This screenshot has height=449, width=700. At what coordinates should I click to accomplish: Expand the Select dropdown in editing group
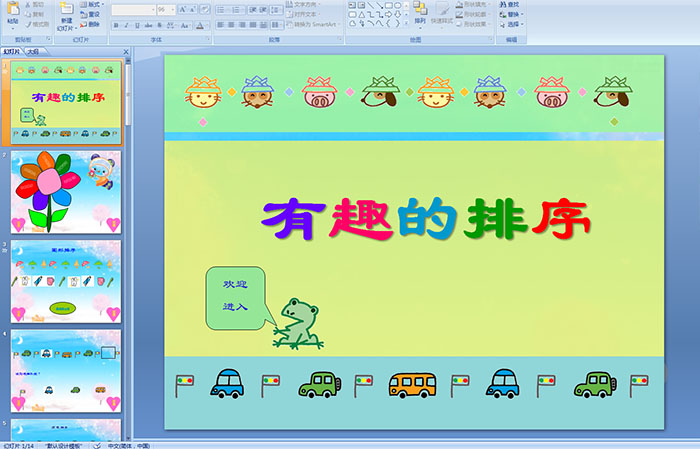(x=514, y=24)
